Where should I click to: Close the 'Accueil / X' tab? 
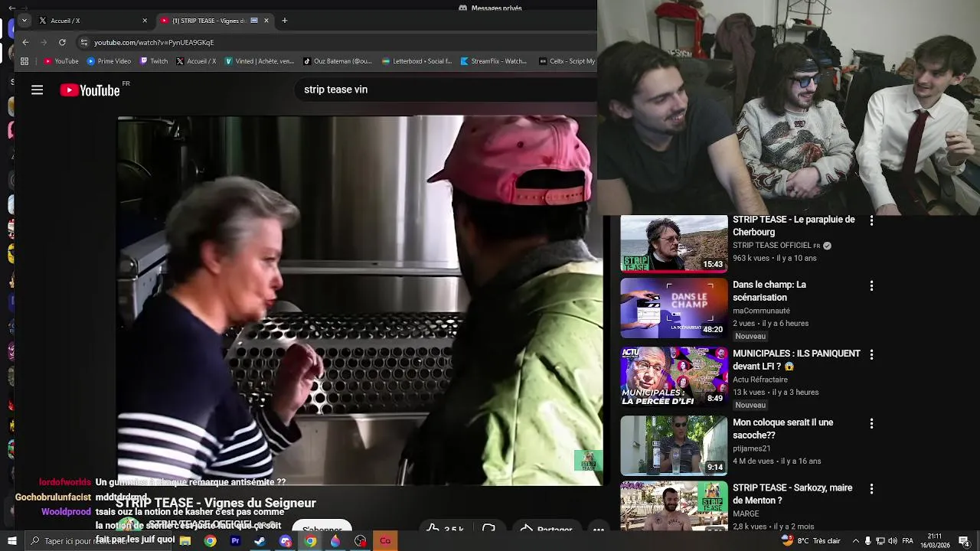(145, 21)
